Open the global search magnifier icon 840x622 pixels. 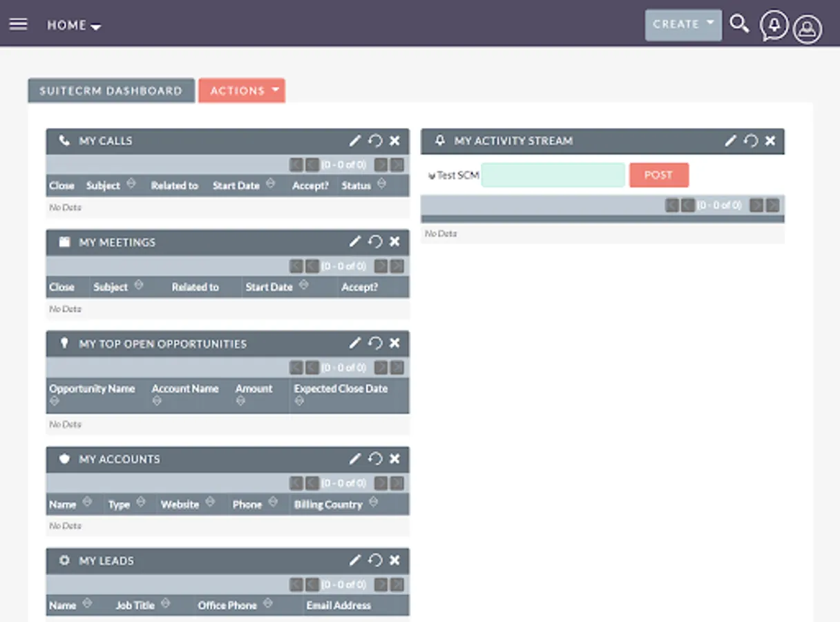pyautogui.click(x=739, y=24)
